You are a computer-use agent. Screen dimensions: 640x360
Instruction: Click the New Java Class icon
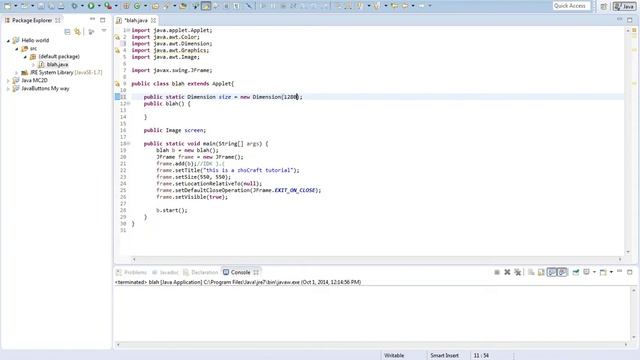(137, 6)
